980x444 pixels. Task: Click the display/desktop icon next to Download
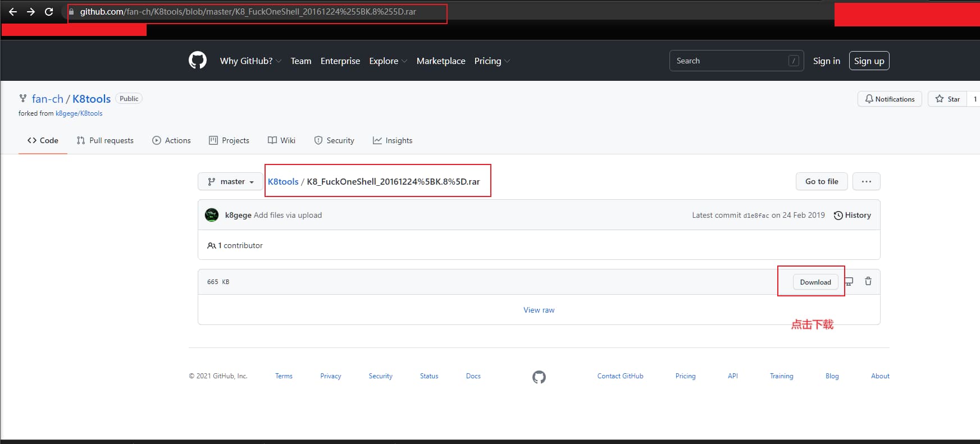tap(849, 282)
